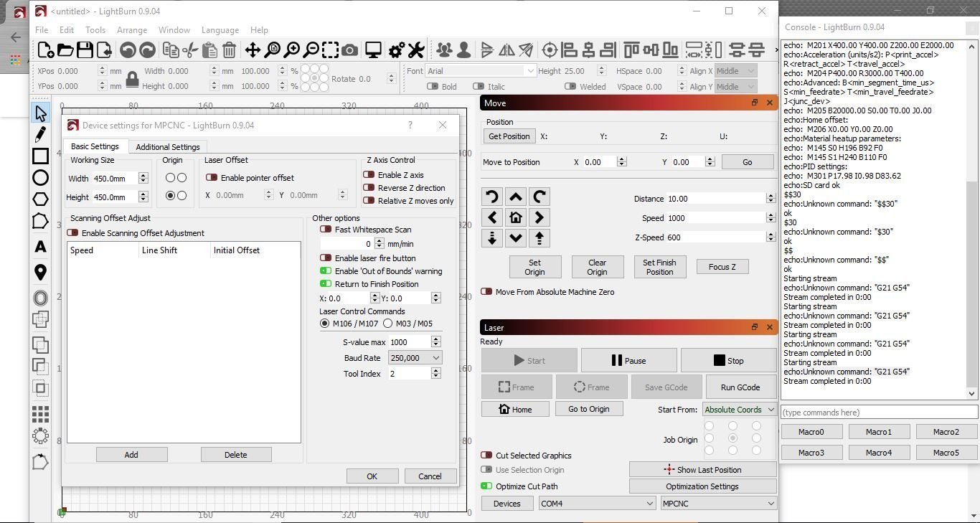The height and width of the screenshot is (523, 980).
Task: Select the Polygon hexagon tool
Action: coord(40,199)
